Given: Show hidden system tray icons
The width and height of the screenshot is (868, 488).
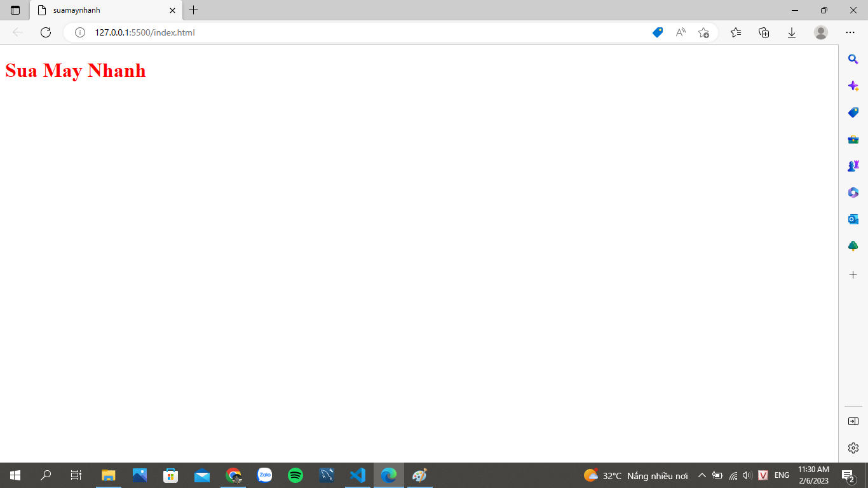Looking at the screenshot, I should pos(702,475).
